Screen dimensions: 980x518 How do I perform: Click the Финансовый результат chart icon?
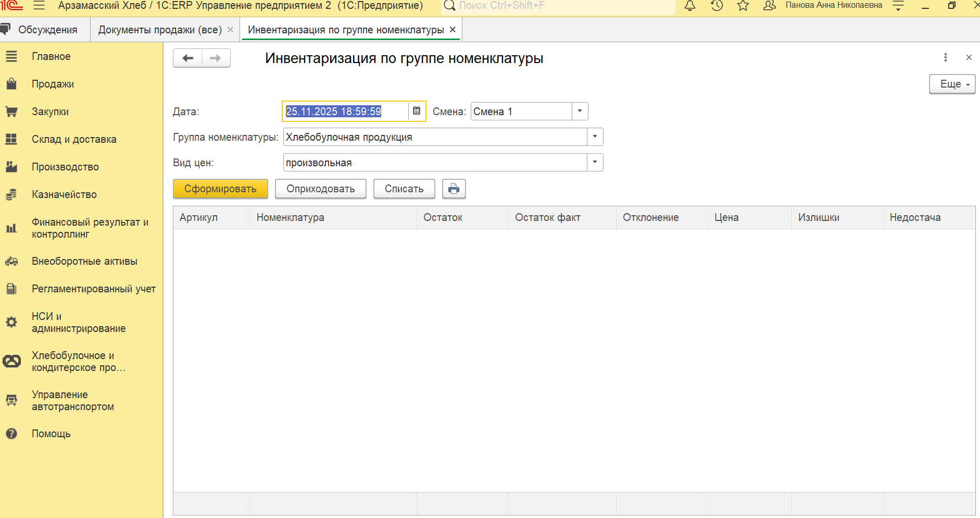11,228
